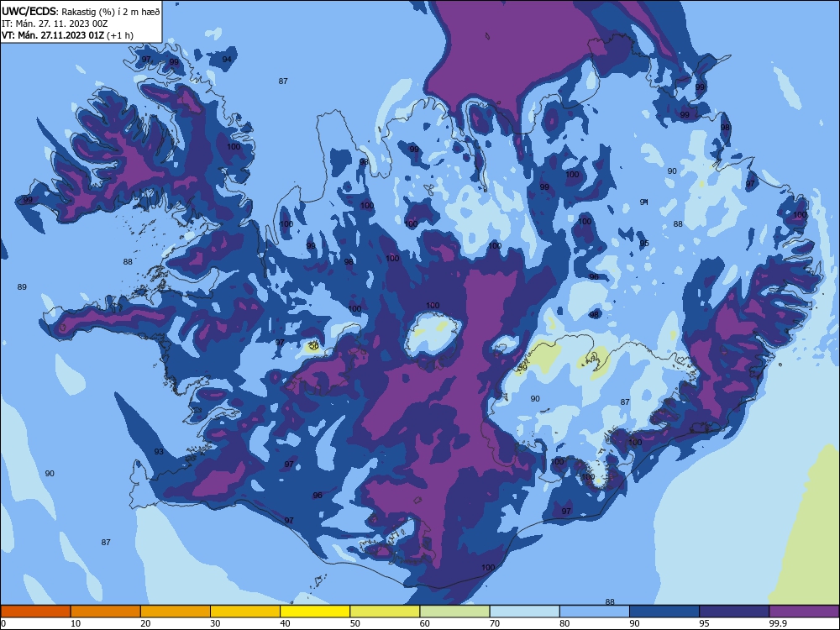
Task: Click the pale yellow 50–60 legend swatch
Action: (386, 612)
